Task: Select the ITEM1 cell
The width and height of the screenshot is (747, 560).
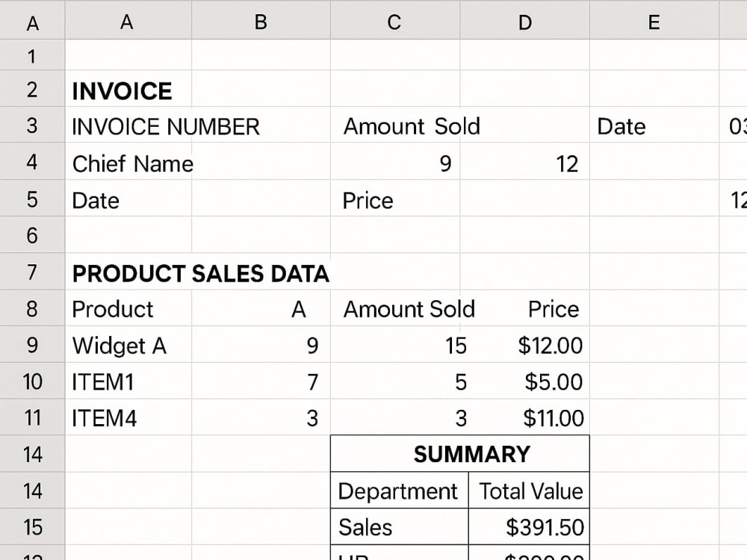Action: point(128,382)
